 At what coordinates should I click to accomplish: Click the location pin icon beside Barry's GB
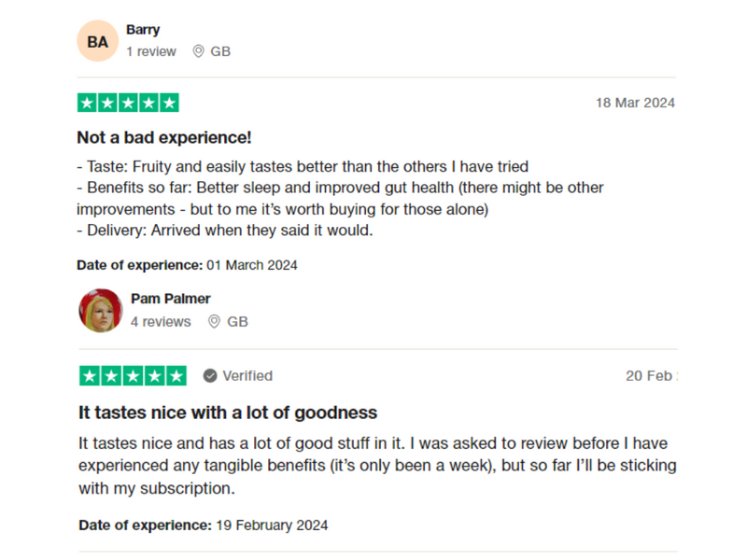click(198, 51)
